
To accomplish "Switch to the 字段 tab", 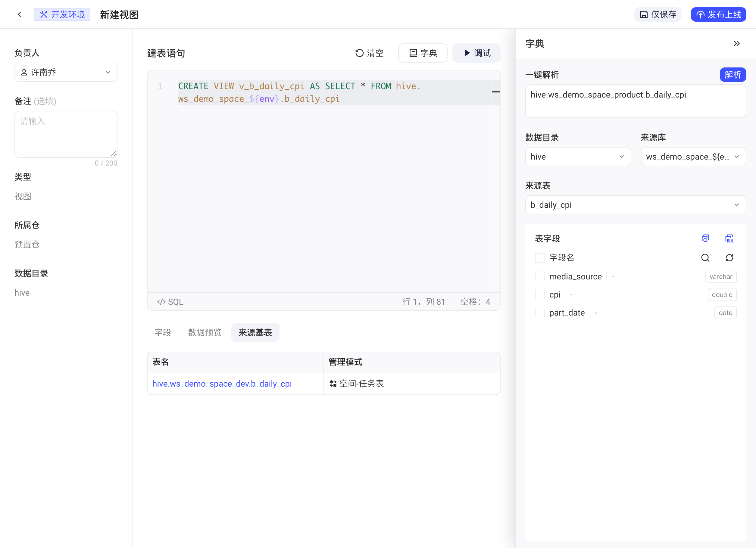I will click(x=163, y=332).
